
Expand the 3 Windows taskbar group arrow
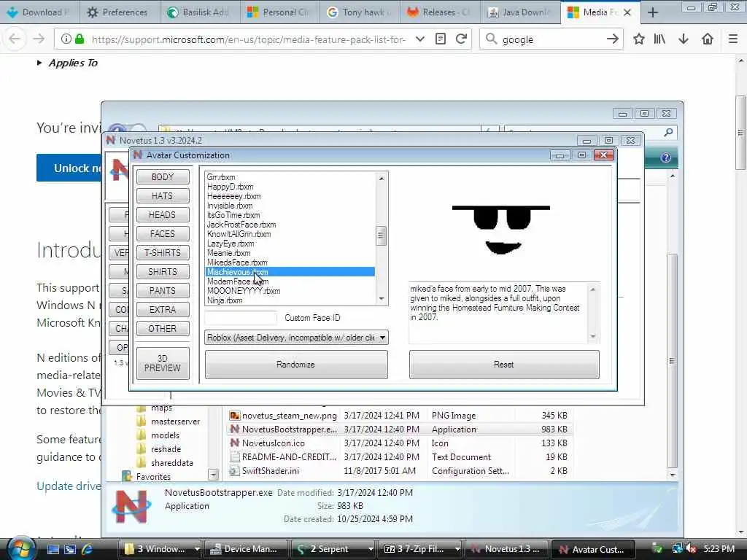tap(196, 549)
